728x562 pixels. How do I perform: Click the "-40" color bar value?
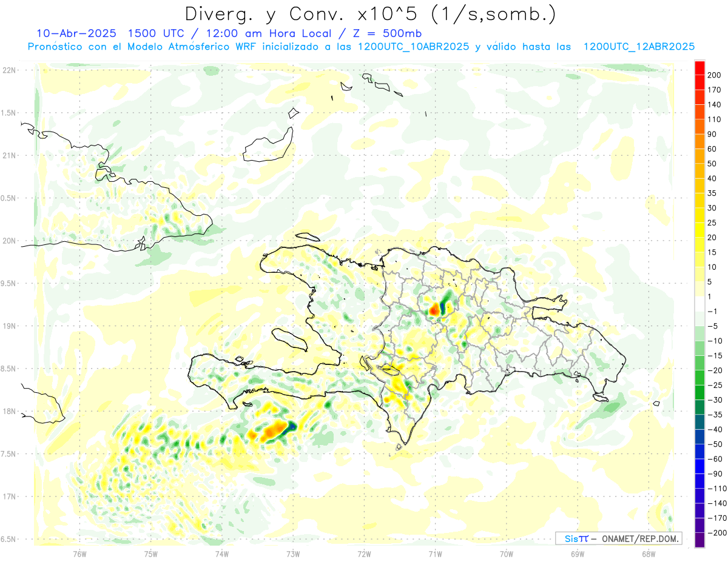coord(715,429)
